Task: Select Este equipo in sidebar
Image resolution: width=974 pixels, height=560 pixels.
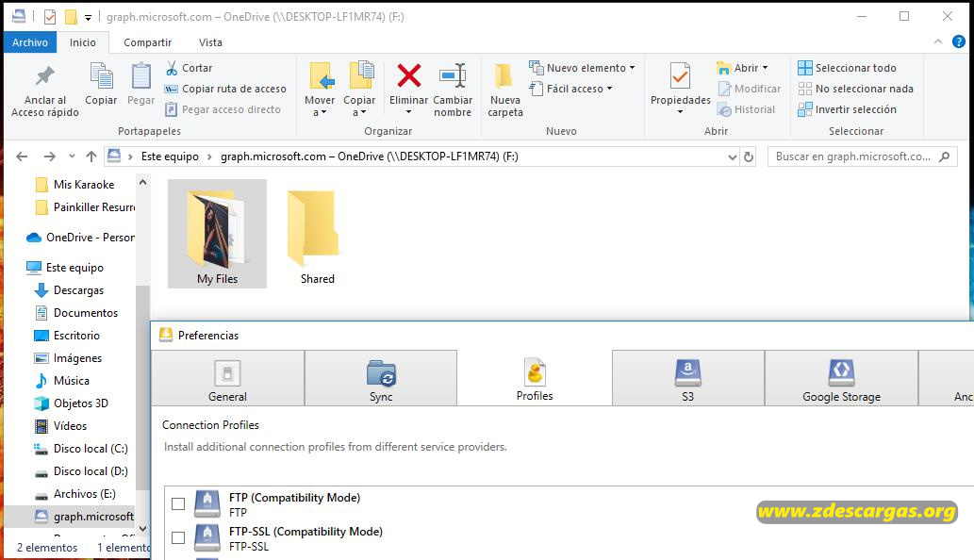Action: [66, 268]
